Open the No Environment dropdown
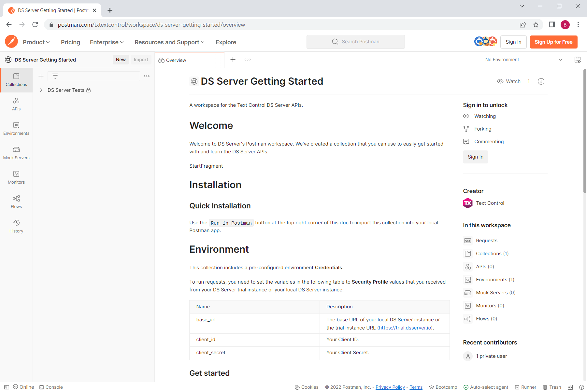 coord(524,60)
